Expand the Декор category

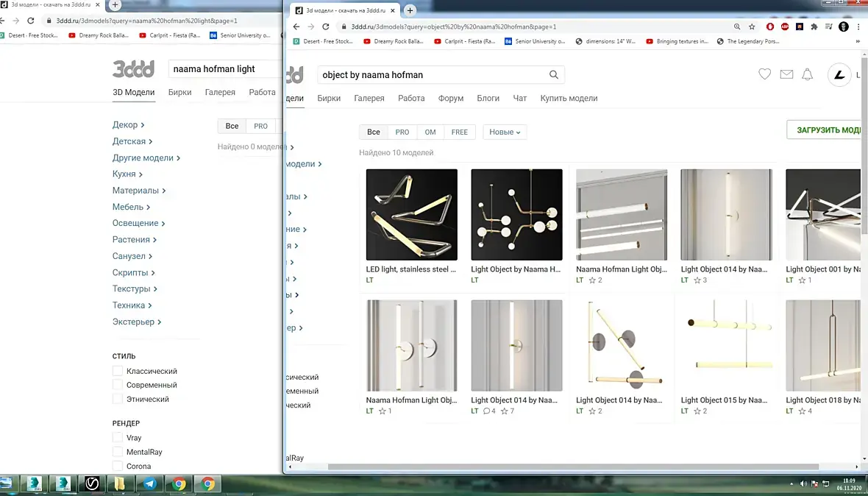[x=128, y=124]
